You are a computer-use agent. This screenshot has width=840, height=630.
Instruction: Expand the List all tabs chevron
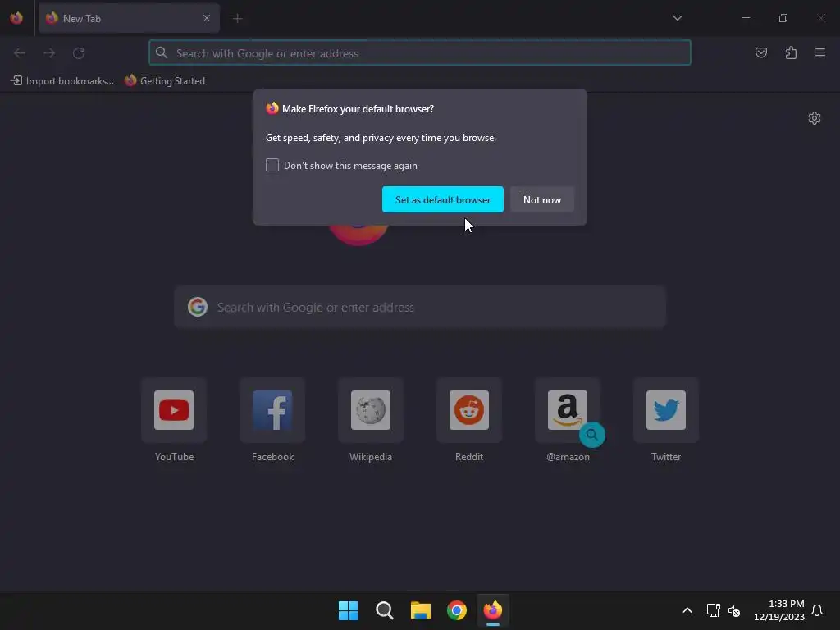[677, 18]
